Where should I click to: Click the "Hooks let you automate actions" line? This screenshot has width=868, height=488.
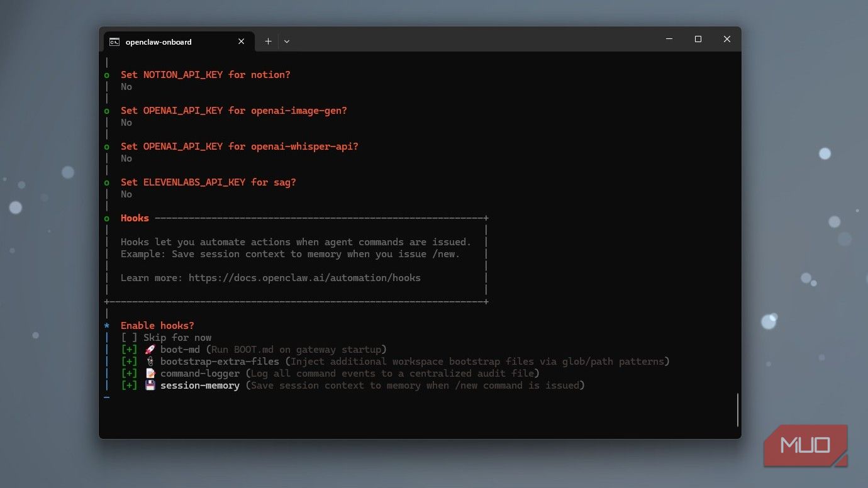(x=296, y=242)
